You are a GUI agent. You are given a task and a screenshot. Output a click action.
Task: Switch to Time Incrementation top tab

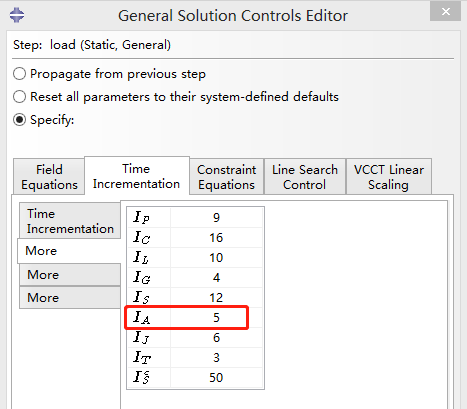[x=137, y=176]
